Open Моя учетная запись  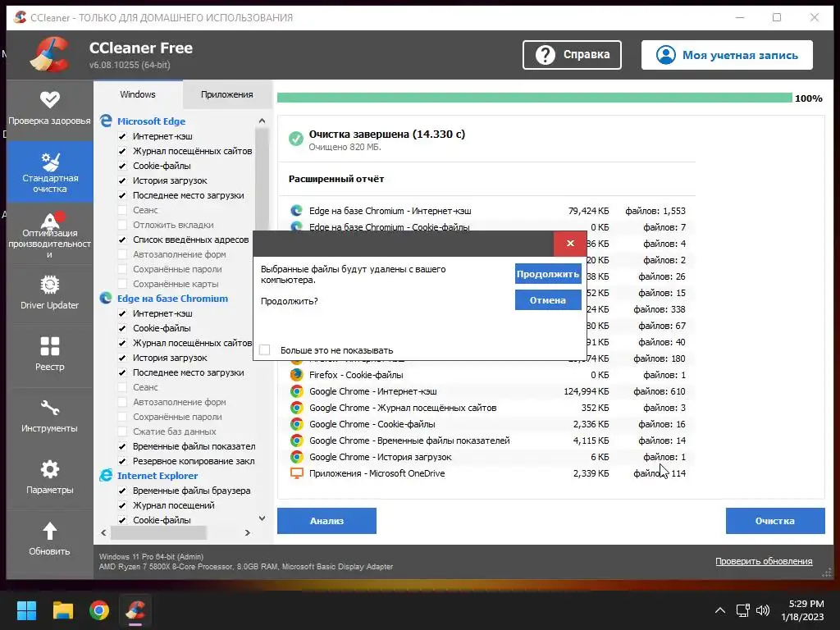coord(727,55)
